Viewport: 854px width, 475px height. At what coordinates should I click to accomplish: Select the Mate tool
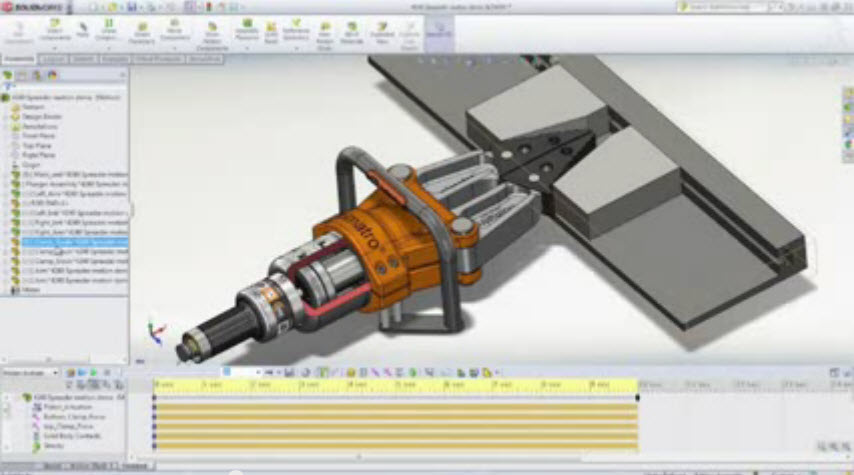point(83,30)
